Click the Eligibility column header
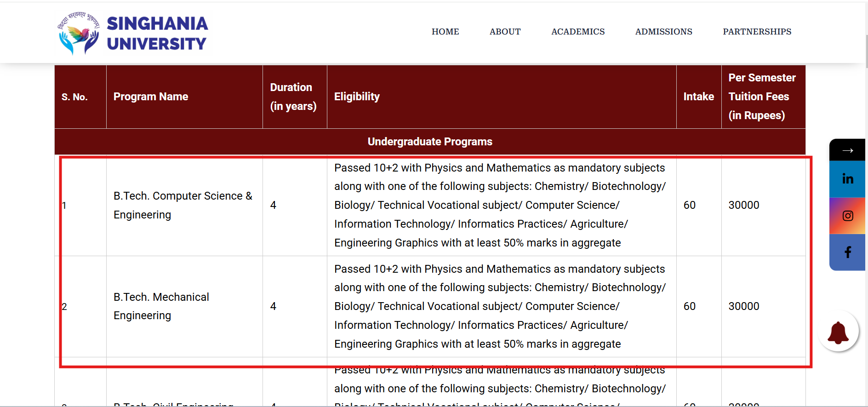Viewport: 868px width, 407px height. [x=502, y=97]
